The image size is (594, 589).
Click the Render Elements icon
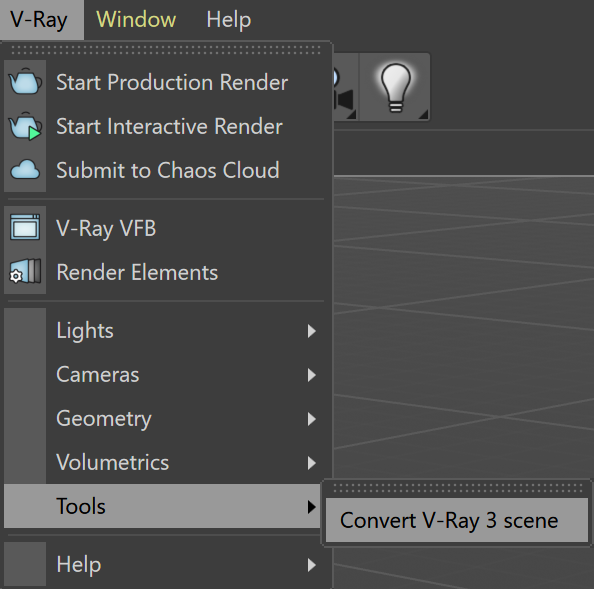(x=25, y=271)
